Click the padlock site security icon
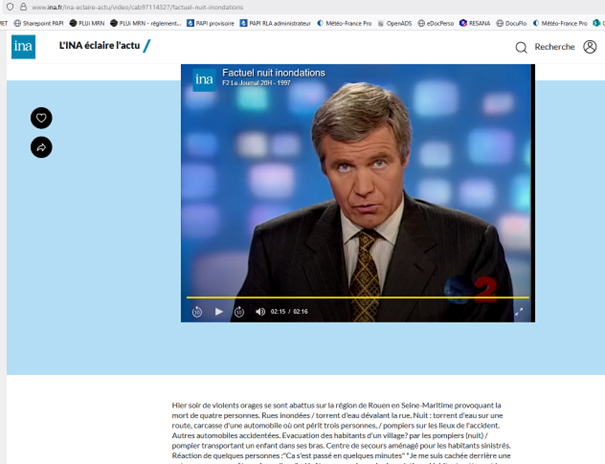 click(x=23, y=7)
